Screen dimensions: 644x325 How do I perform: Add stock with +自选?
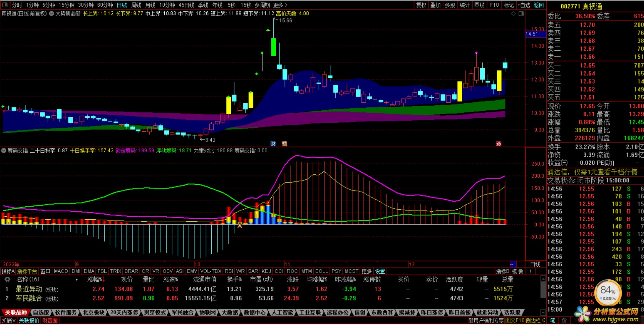524,5
